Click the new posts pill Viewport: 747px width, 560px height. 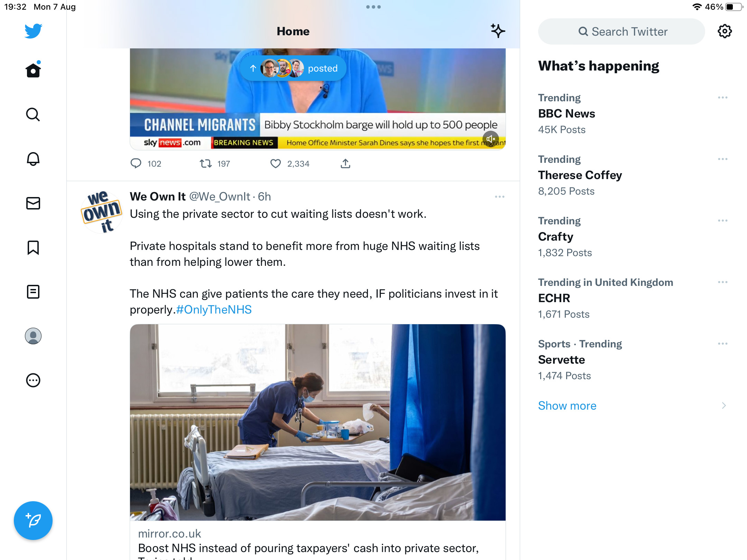[293, 68]
